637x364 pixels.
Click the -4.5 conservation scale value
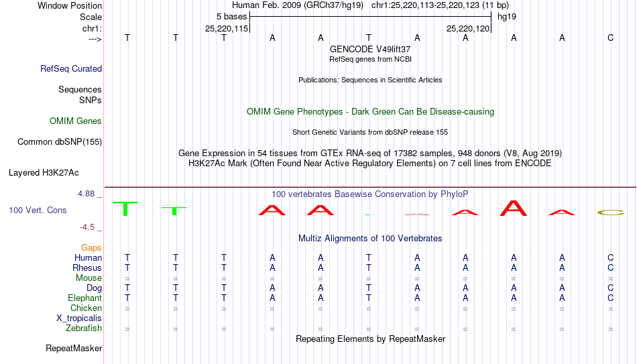[x=87, y=227]
